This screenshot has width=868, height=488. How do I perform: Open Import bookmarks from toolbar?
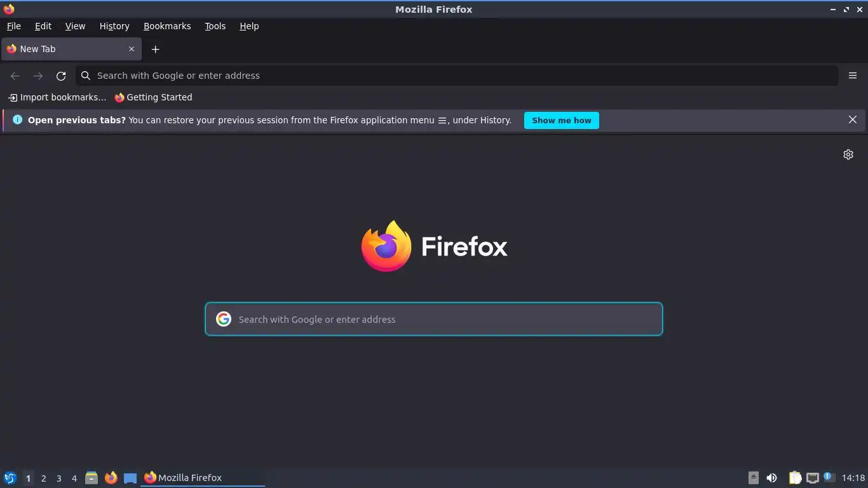pyautogui.click(x=57, y=97)
